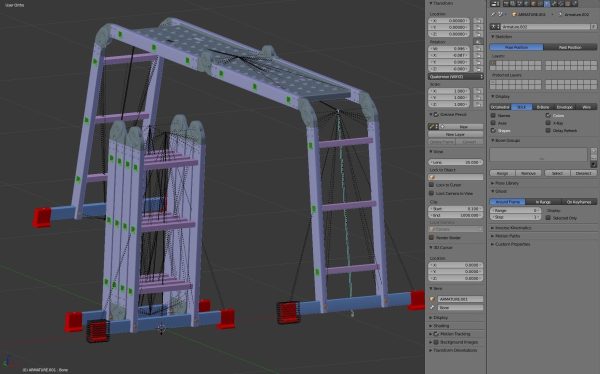Image resolution: width=600 pixels, height=374 pixels.
Task: Enable the Axes display checkbox
Action: pyautogui.click(x=493, y=123)
